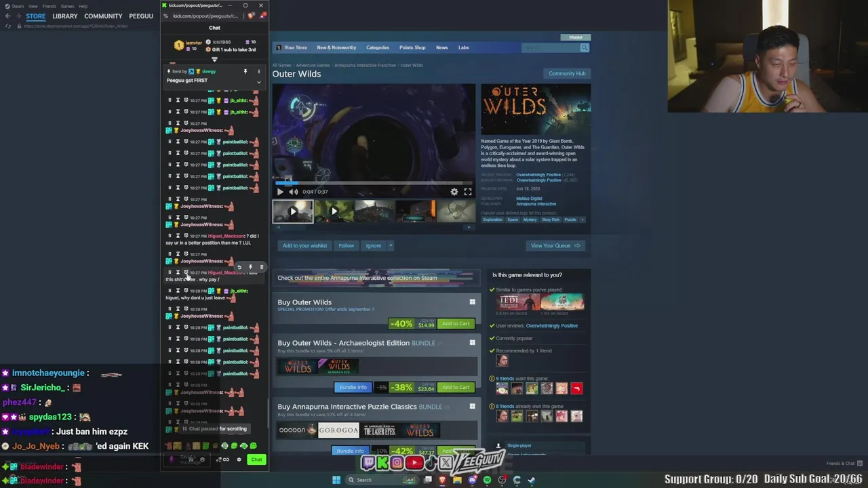Image resolution: width=868 pixels, height=488 pixels.
Task: Open Archaeologist Edition Bundle info
Action: click(353, 387)
